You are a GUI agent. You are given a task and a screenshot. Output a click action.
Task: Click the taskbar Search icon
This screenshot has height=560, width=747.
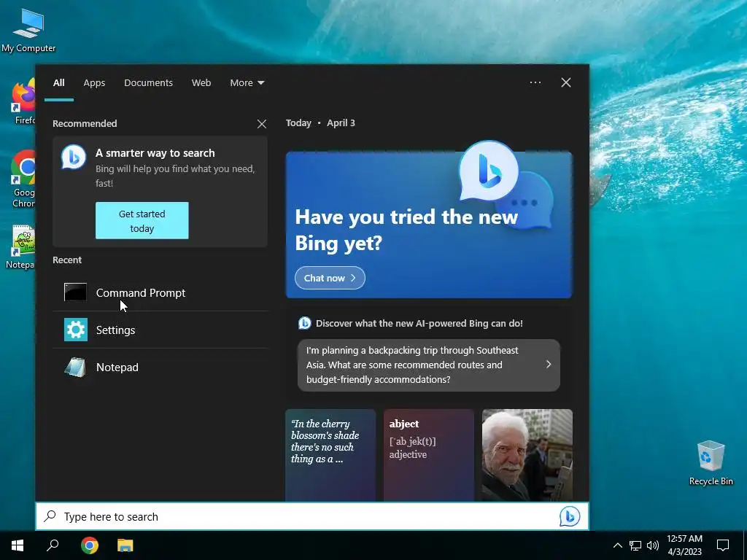[x=53, y=545]
